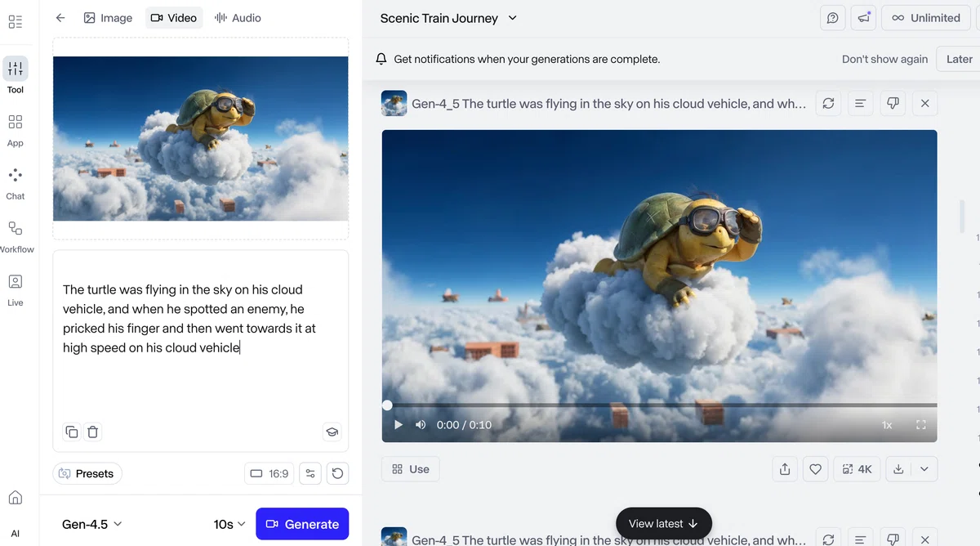The height and width of the screenshot is (546, 980).
Task: Toggle the sidebar top menu icon
Action: pyautogui.click(x=16, y=22)
